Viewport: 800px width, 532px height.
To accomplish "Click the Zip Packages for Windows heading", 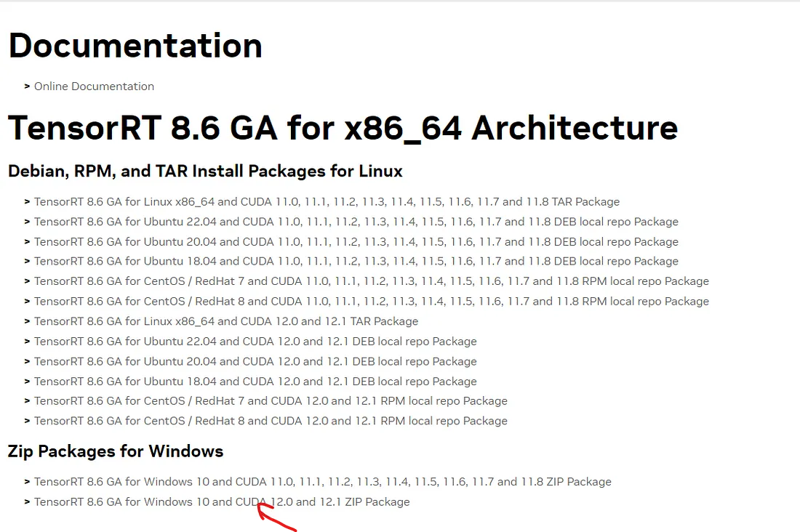I will (116, 451).
